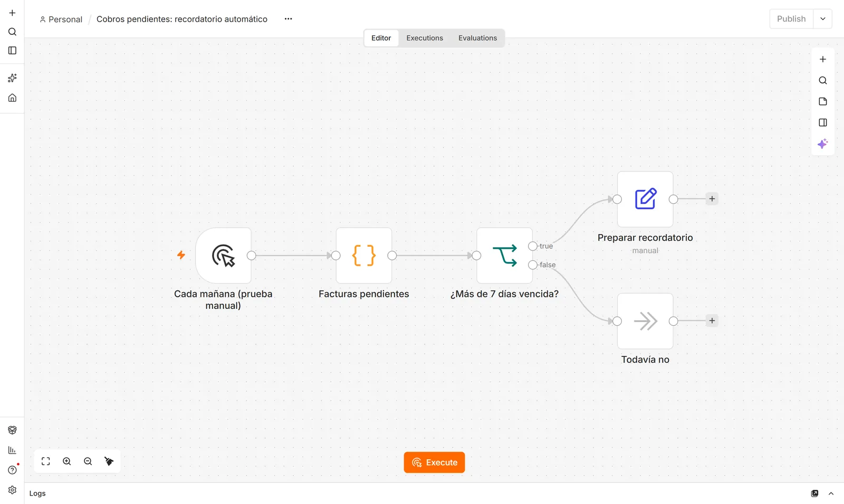Image resolution: width=844 pixels, height=504 pixels.
Task: Zoom in on the canvas
Action: (x=67, y=461)
